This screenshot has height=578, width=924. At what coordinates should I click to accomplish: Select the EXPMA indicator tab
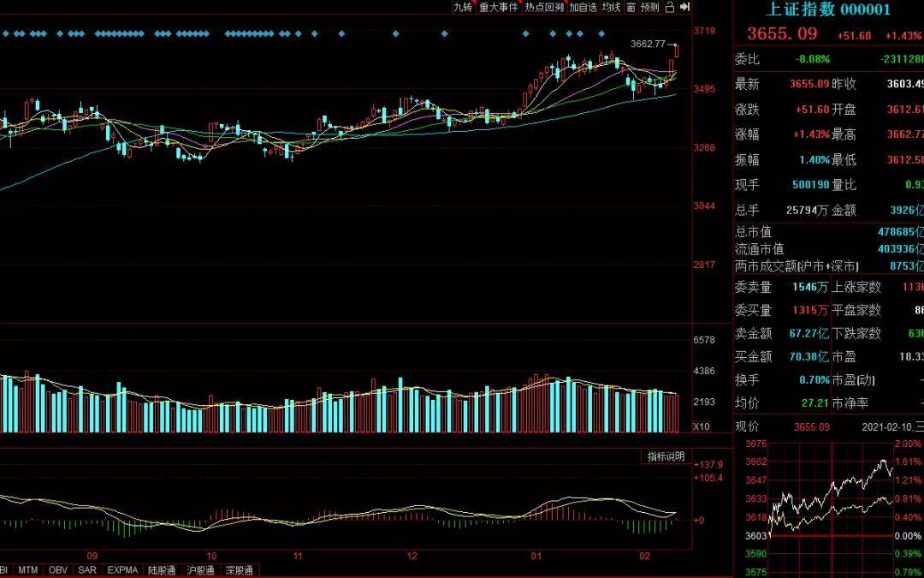tap(122, 570)
